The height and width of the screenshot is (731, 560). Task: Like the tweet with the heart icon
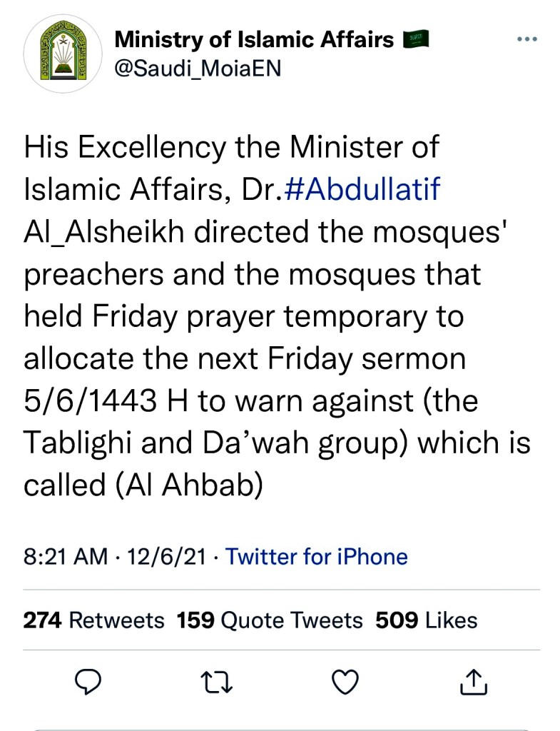coord(346,683)
